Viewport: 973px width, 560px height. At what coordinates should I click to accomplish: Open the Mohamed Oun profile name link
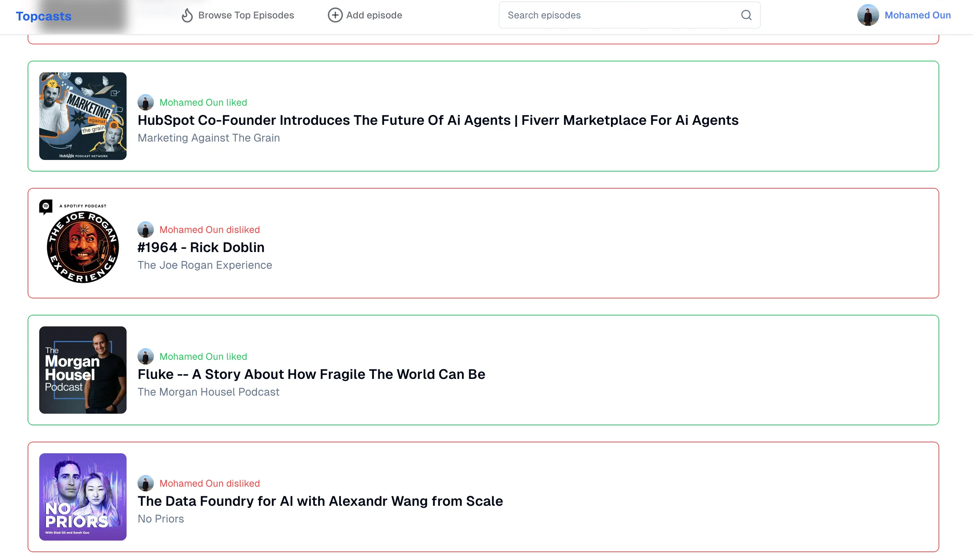917,15
